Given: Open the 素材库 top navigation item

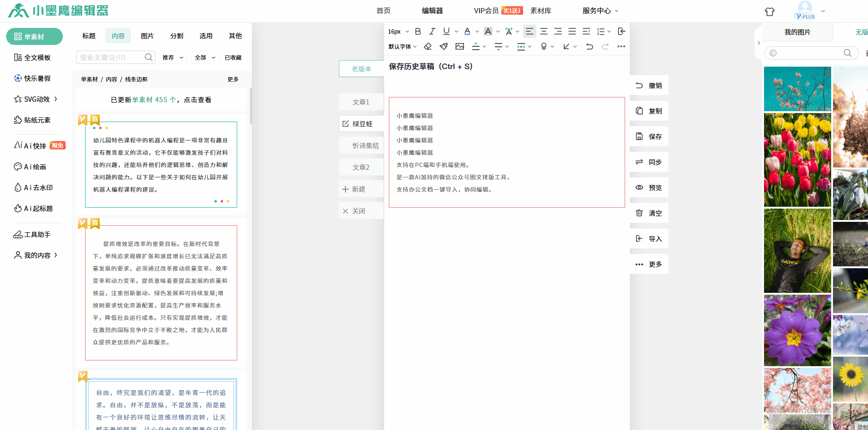Looking at the screenshot, I should 541,10.
